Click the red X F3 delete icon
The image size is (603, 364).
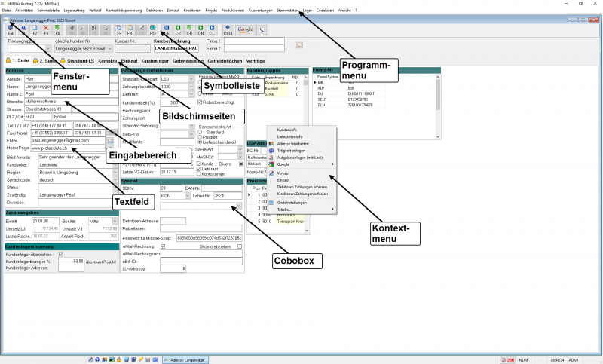pos(46,30)
